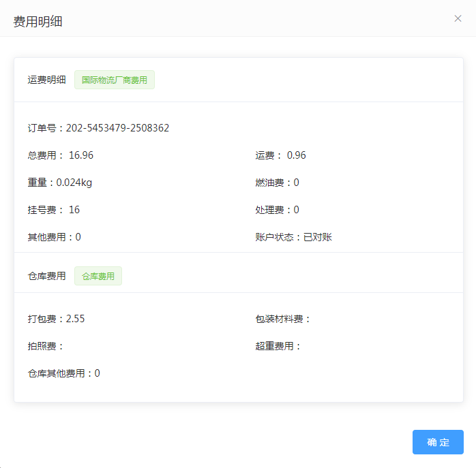This screenshot has height=468, width=476.
Task: Click the 运费 value 0.96
Action: click(296, 155)
